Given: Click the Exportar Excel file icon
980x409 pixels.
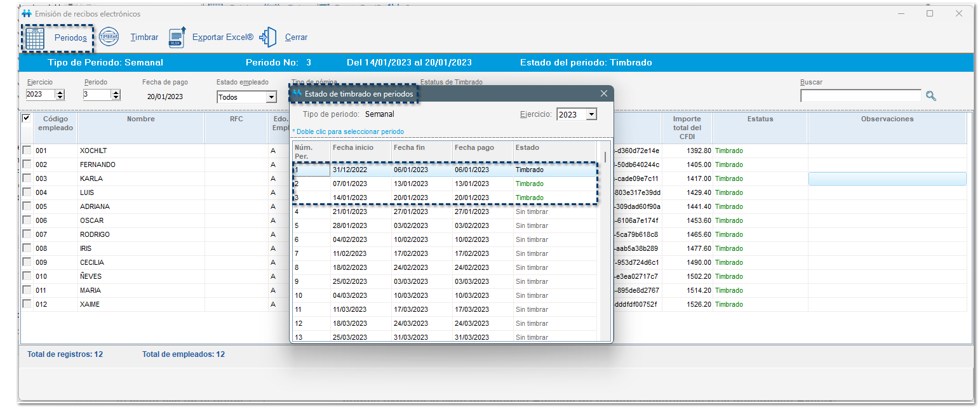Looking at the screenshot, I should coord(177,37).
